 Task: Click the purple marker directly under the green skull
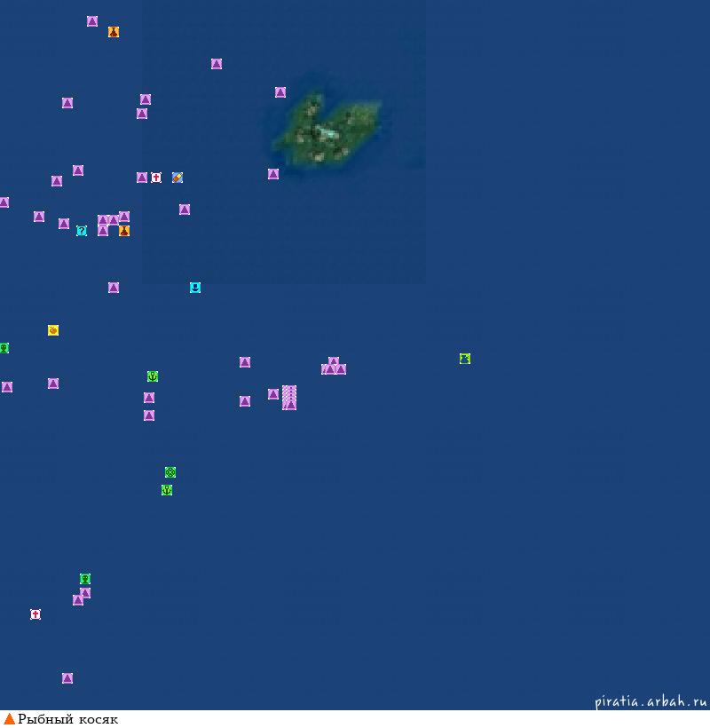pyautogui.click(x=85, y=593)
